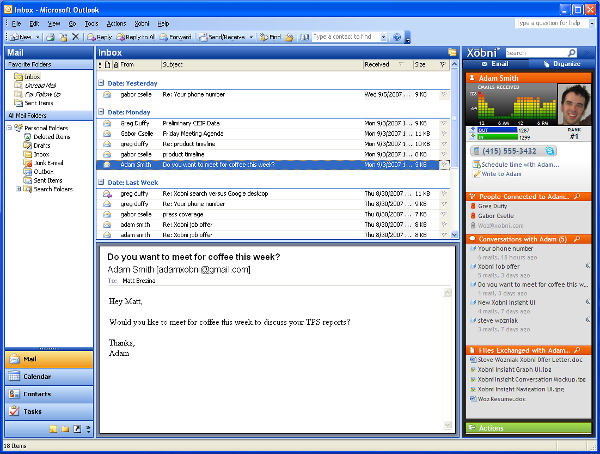600x454 pixels.
Task: Open the Tasks navigation button
Action: [x=49, y=412]
